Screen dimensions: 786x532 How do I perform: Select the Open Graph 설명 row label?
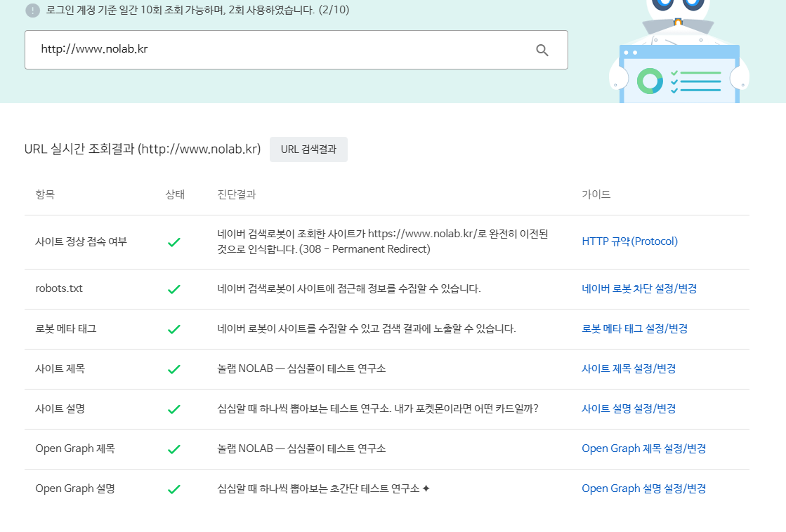point(75,489)
